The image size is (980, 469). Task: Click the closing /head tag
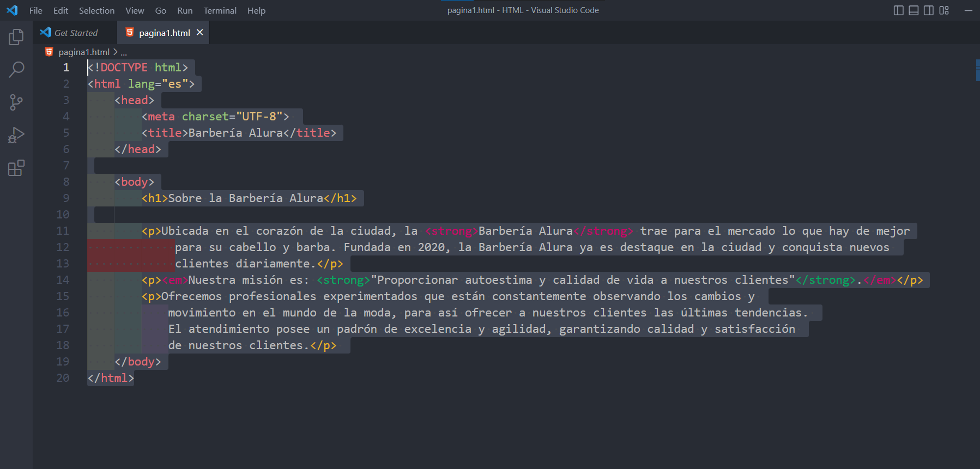(x=138, y=149)
